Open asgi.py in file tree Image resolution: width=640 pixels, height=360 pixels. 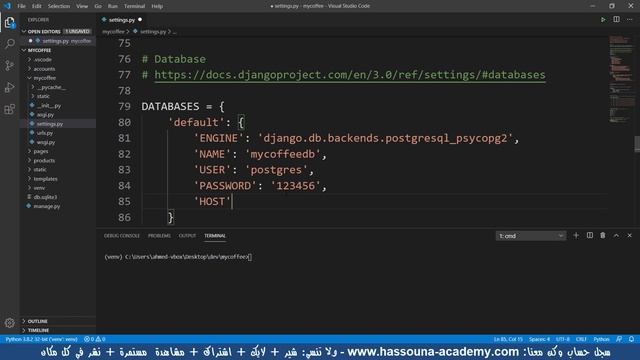pos(45,115)
